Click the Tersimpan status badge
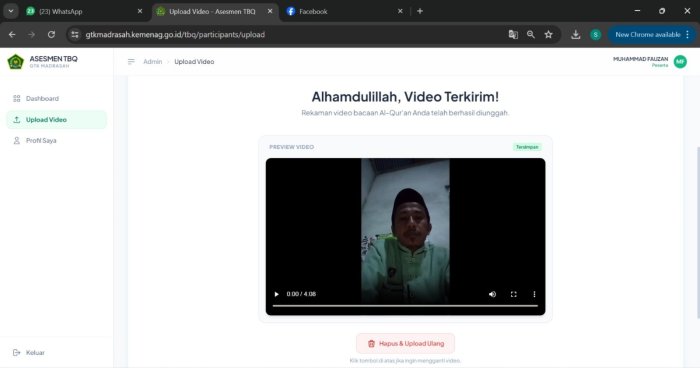The height and width of the screenshot is (368, 700). point(527,147)
